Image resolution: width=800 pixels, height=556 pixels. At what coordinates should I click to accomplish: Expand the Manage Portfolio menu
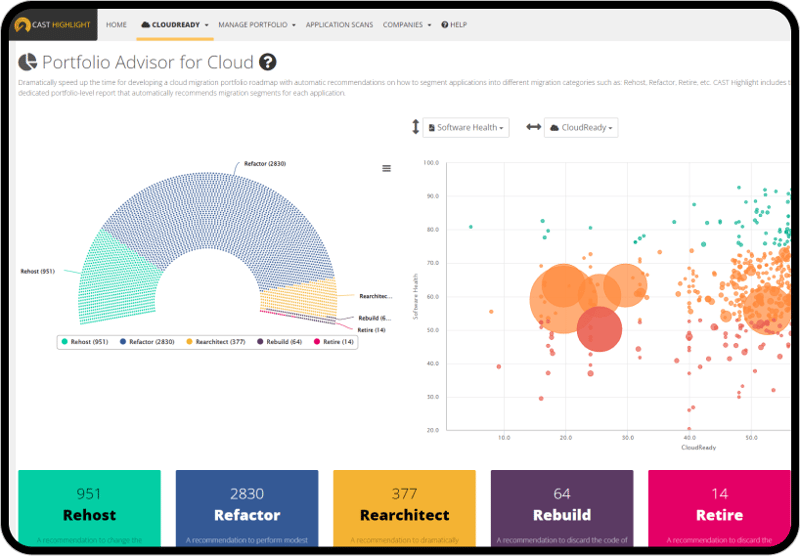(256, 24)
